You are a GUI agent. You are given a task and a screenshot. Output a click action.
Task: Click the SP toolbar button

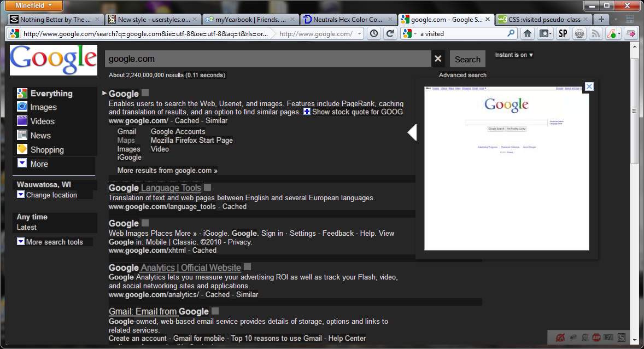[x=563, y=34]
